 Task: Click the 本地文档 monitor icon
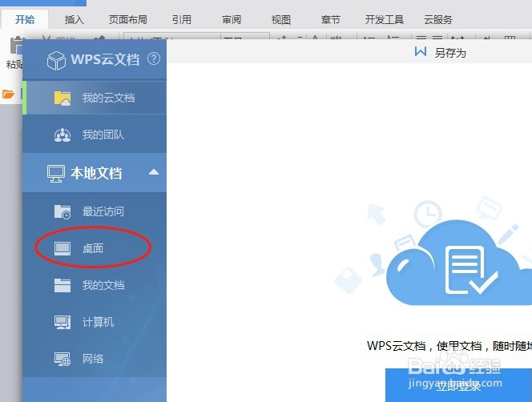coord(55,174)
